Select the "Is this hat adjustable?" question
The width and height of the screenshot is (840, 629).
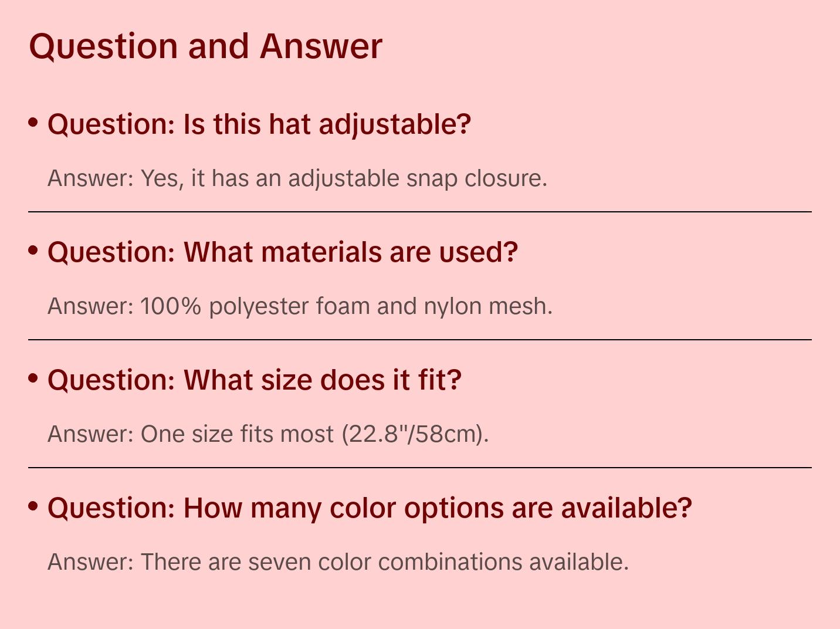click(x=259, y=124)
